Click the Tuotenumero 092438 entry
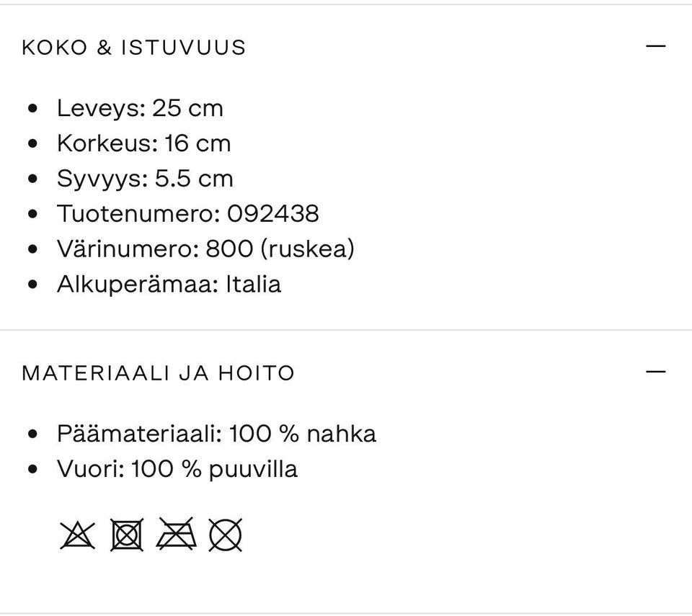Viewport: 692px width, 616px height. [189, 214]
